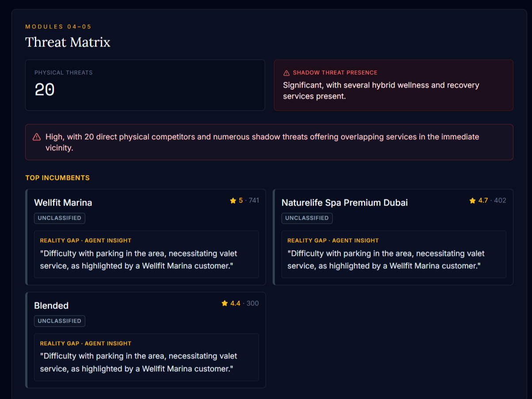
Task: Click the review count 402 on Naturelife Spa
Action: pos(500,201)
